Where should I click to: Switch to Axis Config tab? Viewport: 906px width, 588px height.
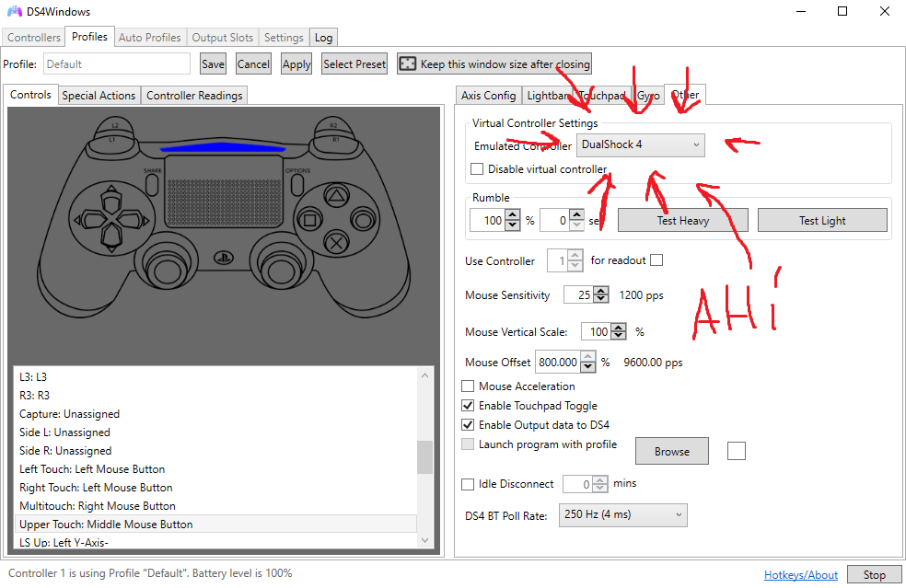[488, 96]
